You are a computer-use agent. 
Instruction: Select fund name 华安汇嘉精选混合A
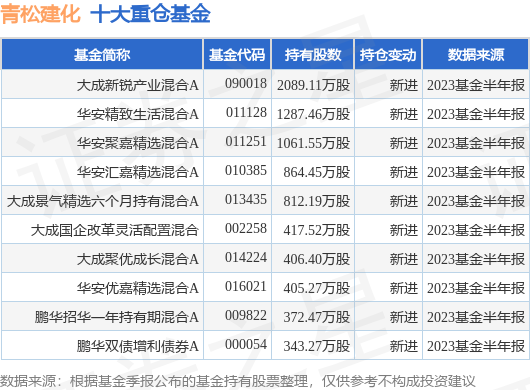coord(138,172)
